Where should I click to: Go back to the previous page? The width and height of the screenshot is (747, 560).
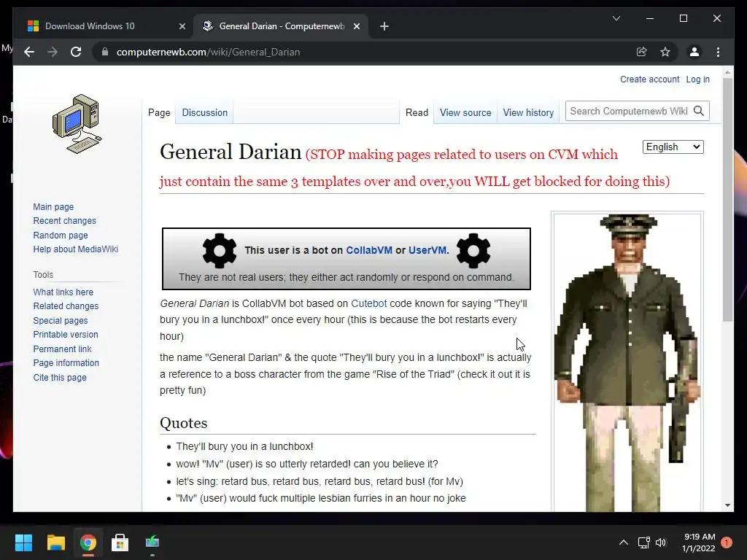click(x=29, y=52)
